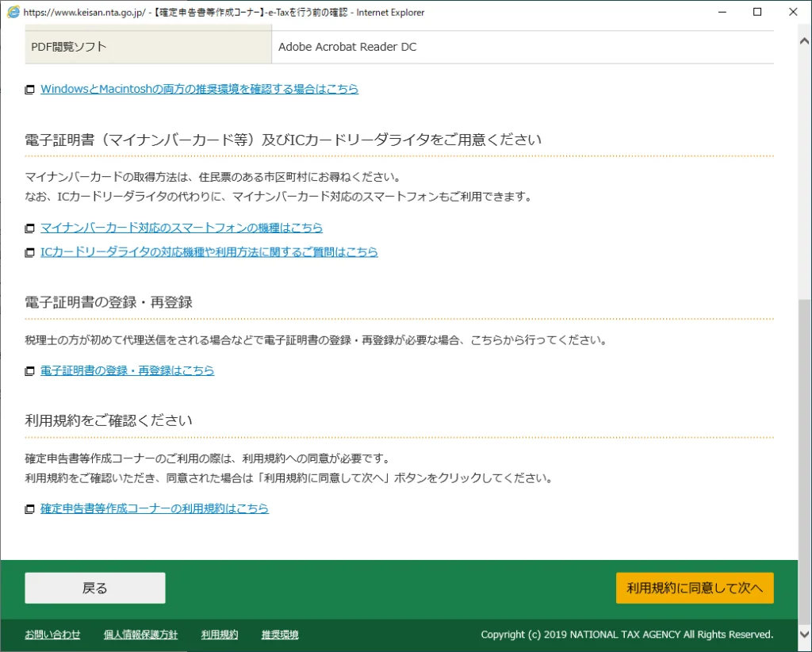812x652 pixels.
Task: Click 利用規約に同意して次へ button
Action: (695, 588)
